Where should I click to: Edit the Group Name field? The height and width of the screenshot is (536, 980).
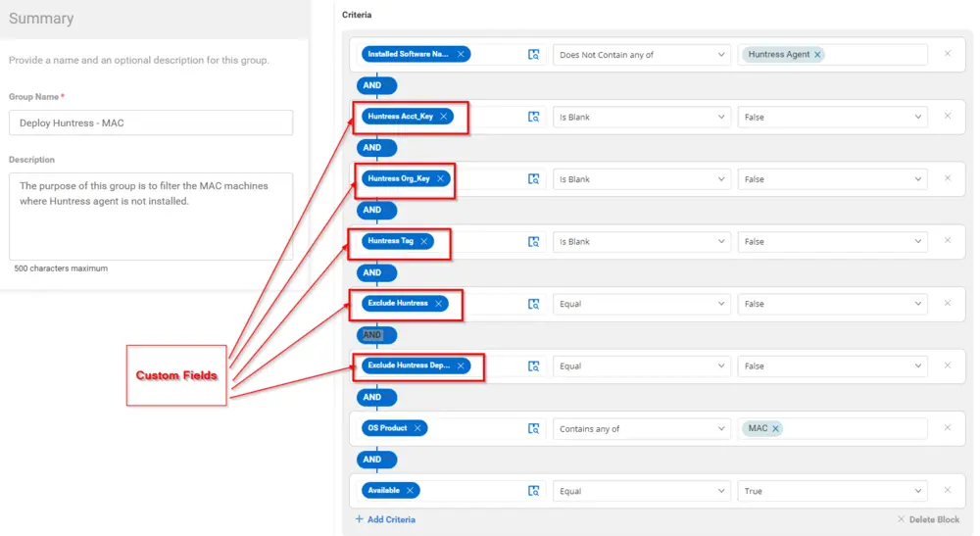click(151, 123)
